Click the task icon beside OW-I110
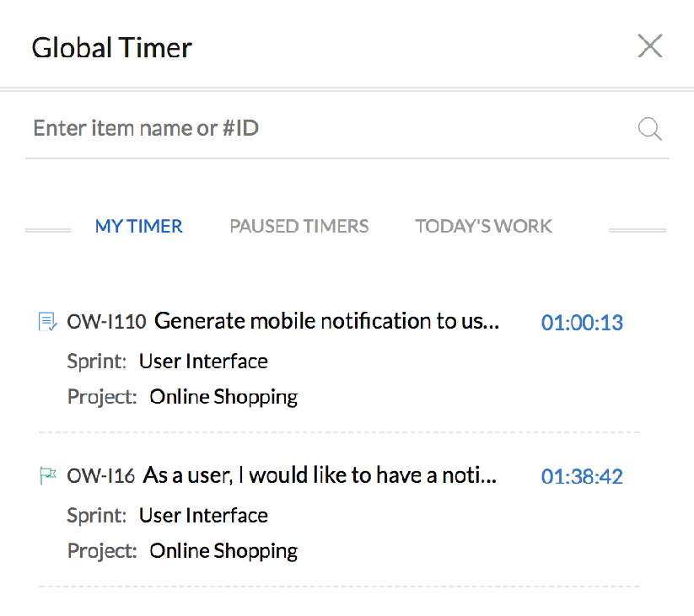The height and width of the screenshot is (616, 694). pos(47,322)
